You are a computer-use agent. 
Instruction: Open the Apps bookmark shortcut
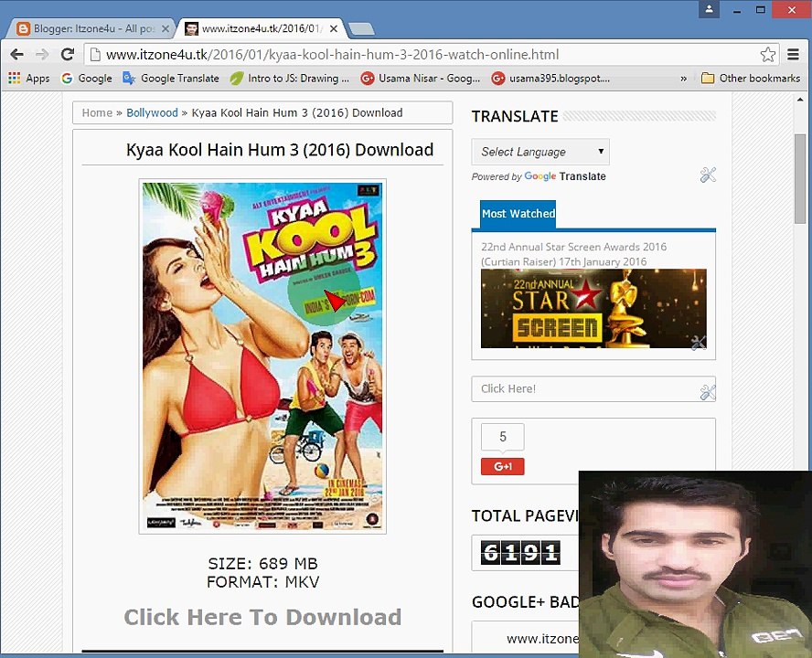click(x=29, y=79)
